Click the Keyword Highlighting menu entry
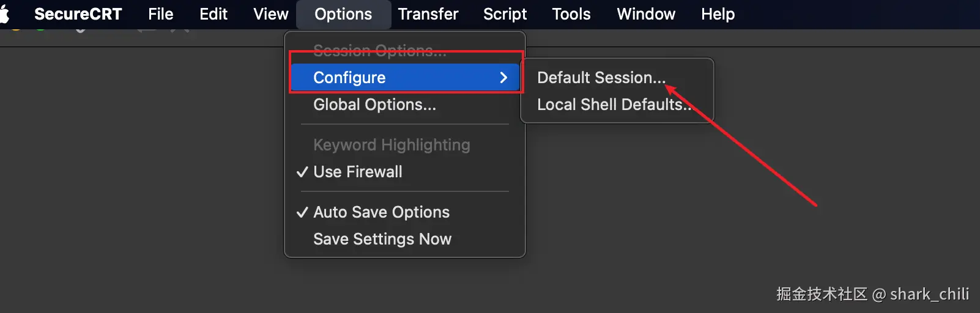Screen dimensions: 980x313 [x=392, y=145]
